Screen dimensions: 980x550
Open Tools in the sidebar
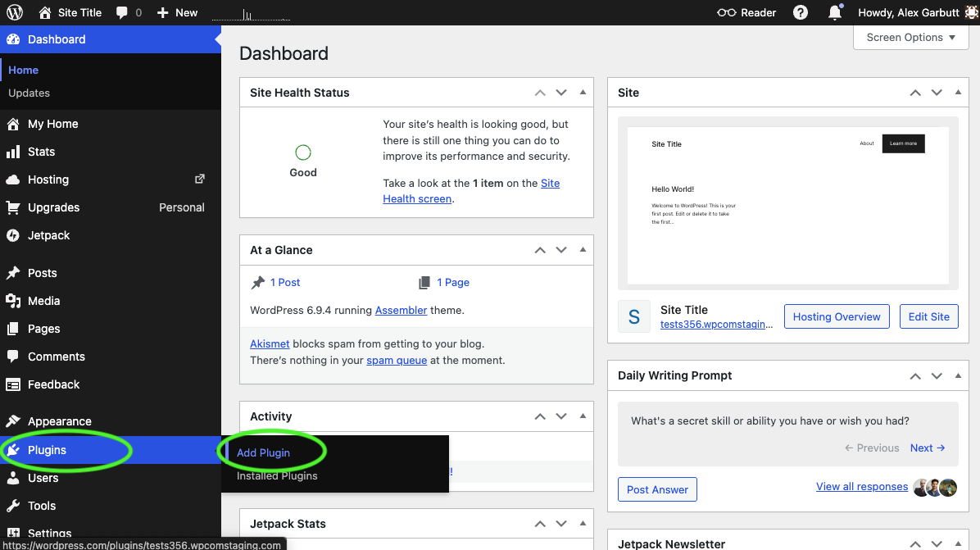pos(111,506)
